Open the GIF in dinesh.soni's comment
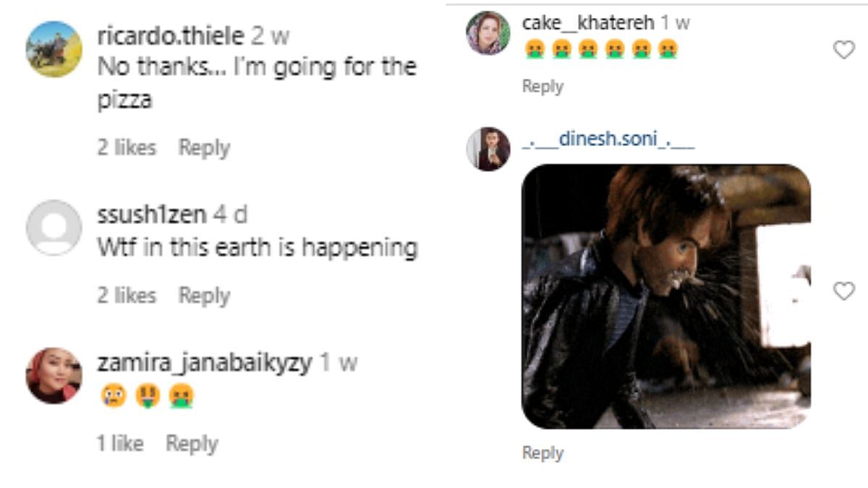This screenshot has width=868, height=488. (x=665, y=296)
